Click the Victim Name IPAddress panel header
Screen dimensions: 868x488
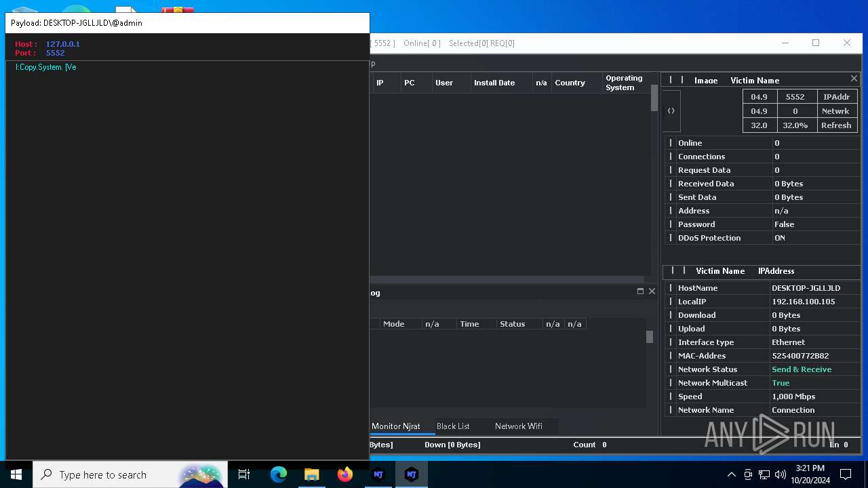click(761, 271)
